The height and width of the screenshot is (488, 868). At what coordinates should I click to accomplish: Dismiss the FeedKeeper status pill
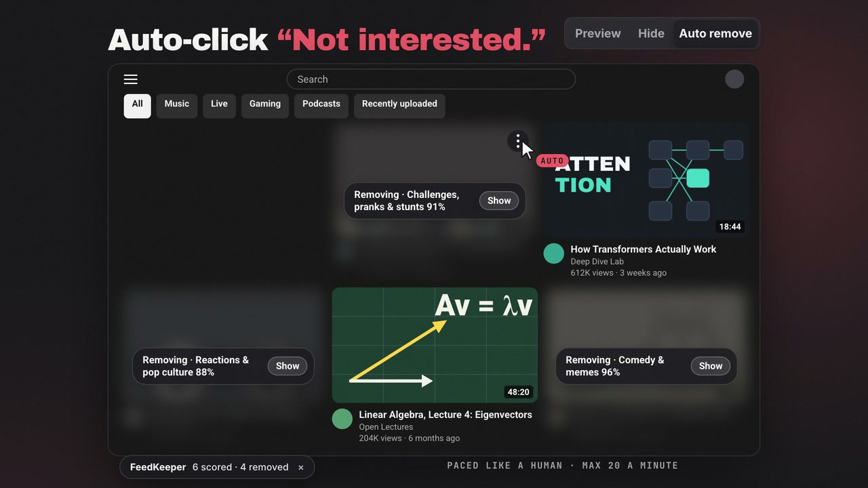pos(301,467)
